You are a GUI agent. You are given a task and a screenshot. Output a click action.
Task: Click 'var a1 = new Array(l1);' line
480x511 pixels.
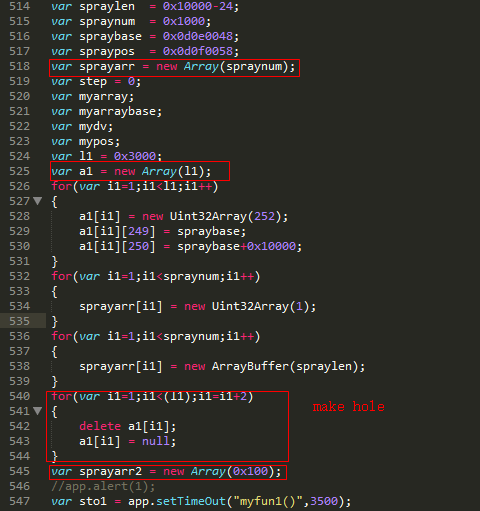(131, 171)
